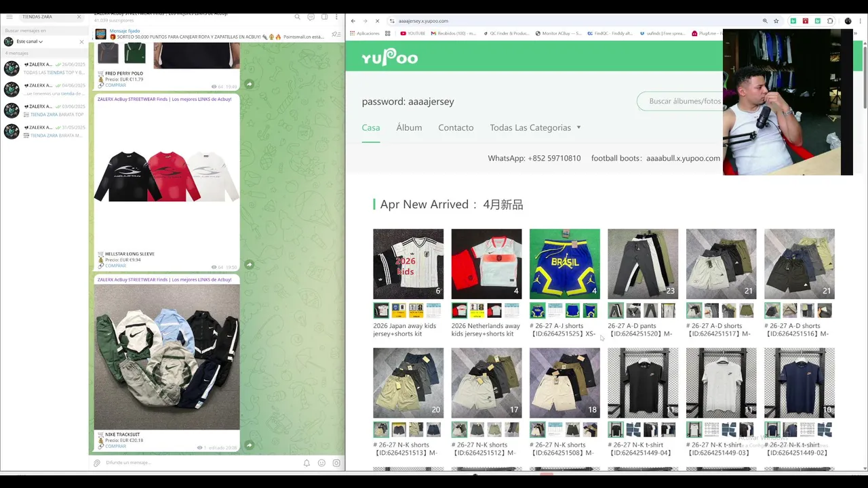
Task: Go forward in the browser
Action: pyautogui.click(x=365, y=21)
